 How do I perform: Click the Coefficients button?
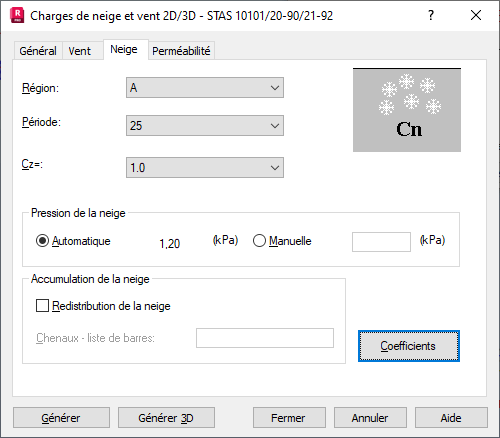(409, 346)
